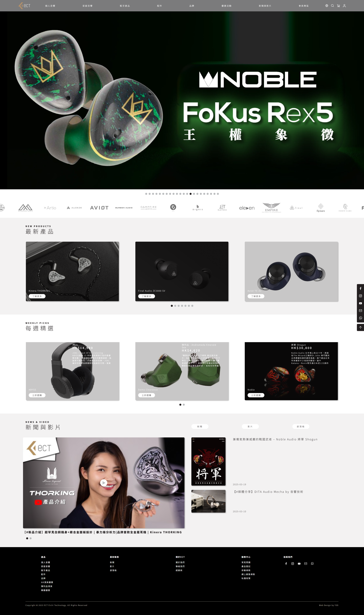Click 了解更多 on Kinera THORKING card

pos(37,296)
